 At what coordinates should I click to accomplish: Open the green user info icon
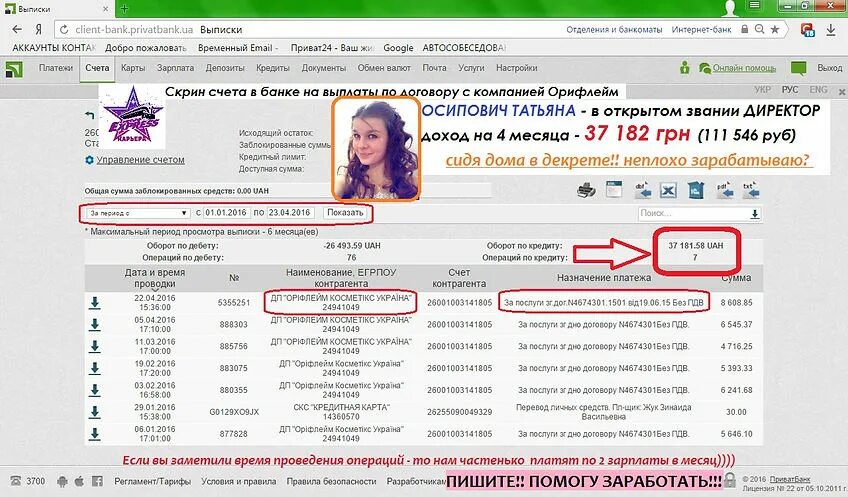point(685,68)
